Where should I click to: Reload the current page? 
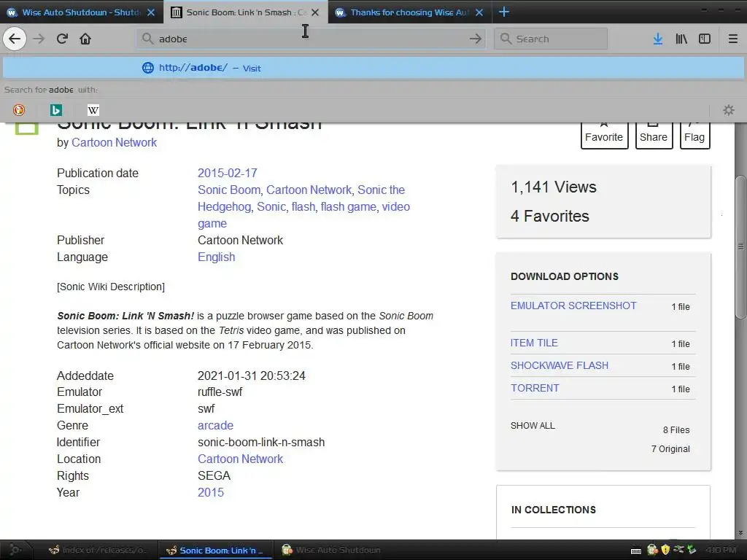coord(62,39)
